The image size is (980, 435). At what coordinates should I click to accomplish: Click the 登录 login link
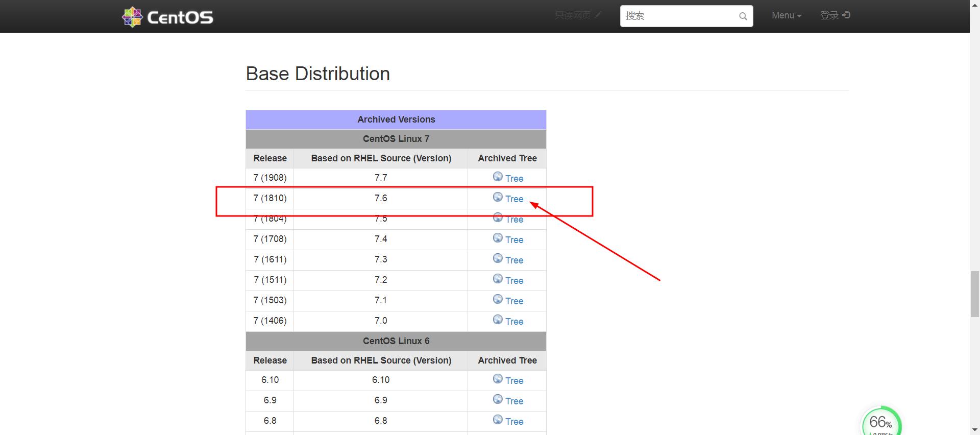[835, 15]
